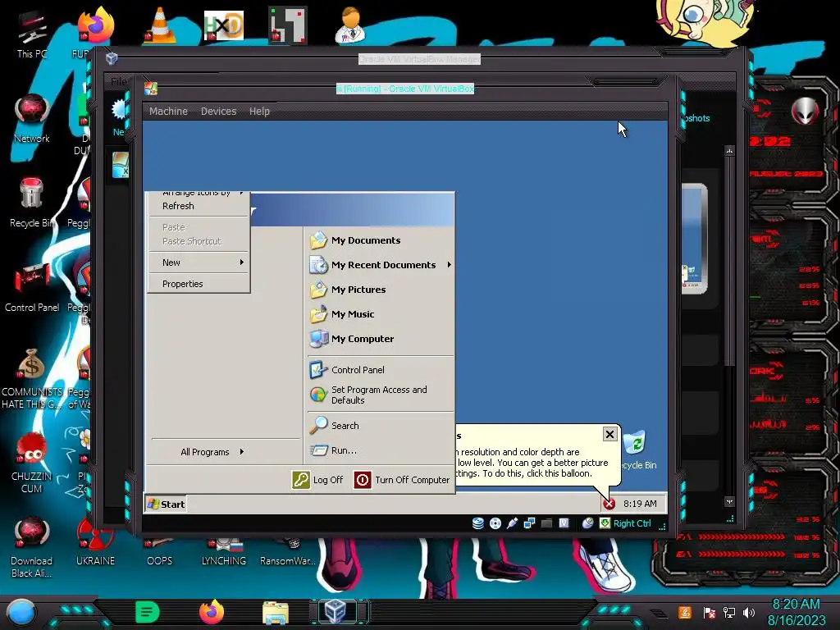
Task: Click the Control Panel icon in Start menu
Action: click(318, 370)
